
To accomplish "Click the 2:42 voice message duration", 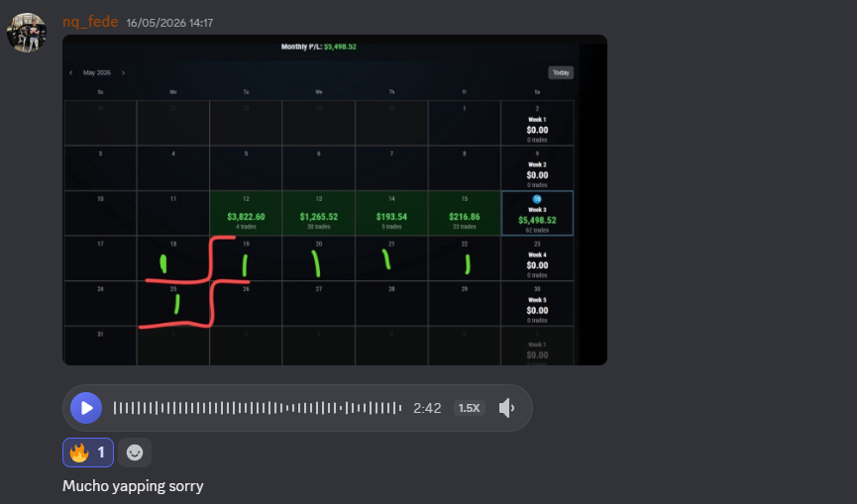I will [x=427, y=408].
